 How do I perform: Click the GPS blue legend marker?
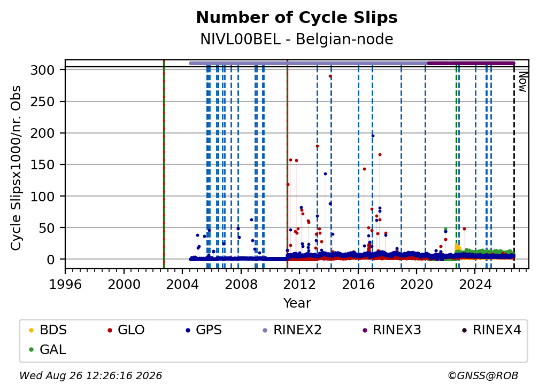click(x=188, y=331)
